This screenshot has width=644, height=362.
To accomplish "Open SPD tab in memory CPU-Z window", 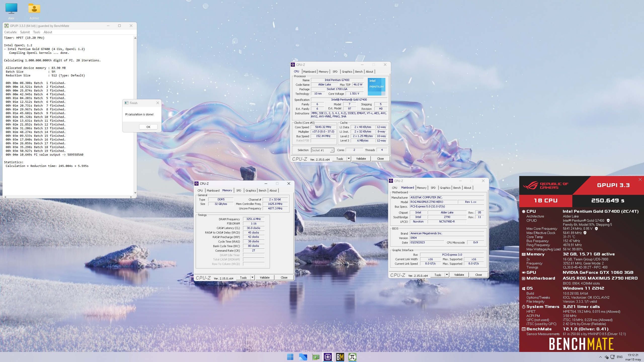I will click(x=238, y=191).
